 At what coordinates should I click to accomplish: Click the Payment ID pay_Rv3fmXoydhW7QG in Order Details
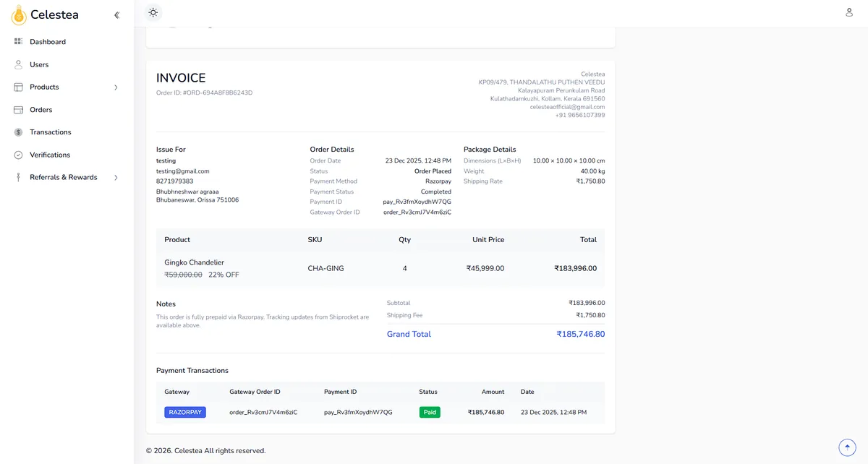click(x=417, y=202)
